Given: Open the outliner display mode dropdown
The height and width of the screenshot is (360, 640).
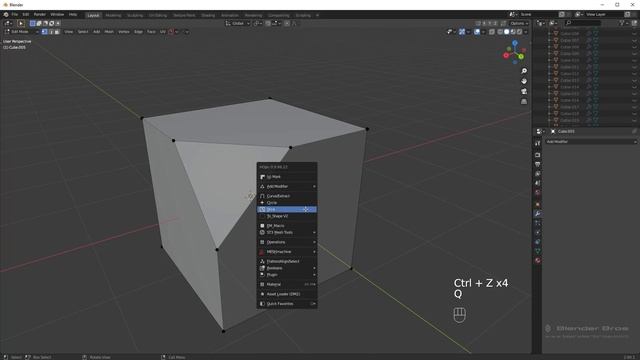Looking at the screenshot, I should [x=553, y=23].
